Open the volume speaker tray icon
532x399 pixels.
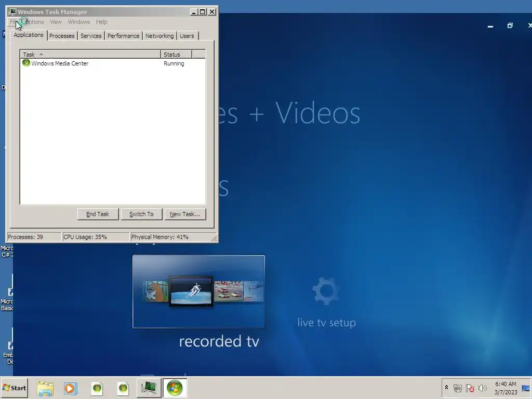click(x=482, y=388)
